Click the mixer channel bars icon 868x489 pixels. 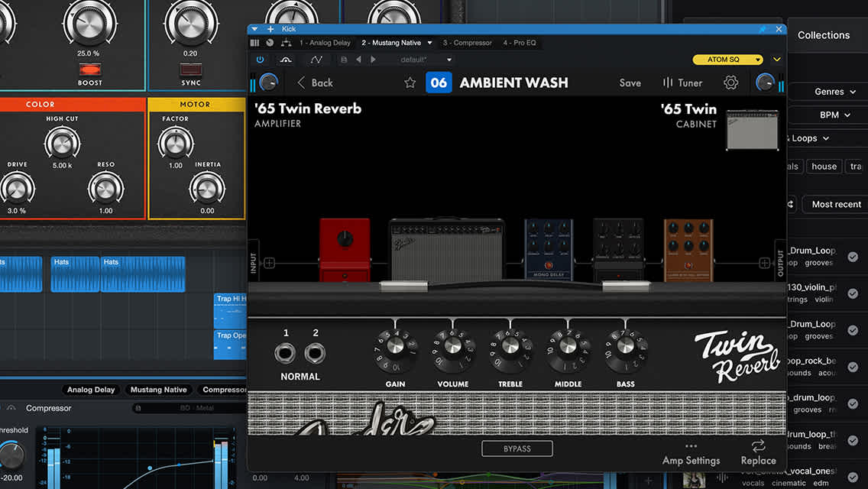[x=254, y=43]
